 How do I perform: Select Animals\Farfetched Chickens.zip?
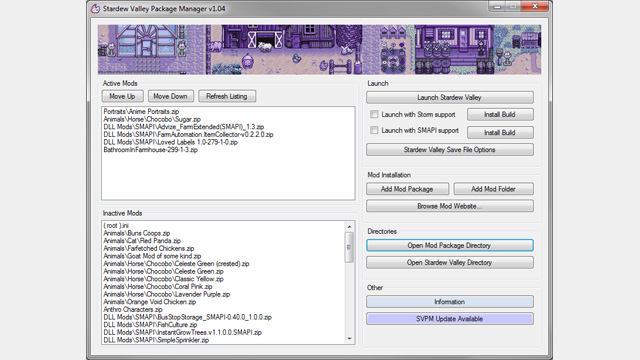coord(149,248)
